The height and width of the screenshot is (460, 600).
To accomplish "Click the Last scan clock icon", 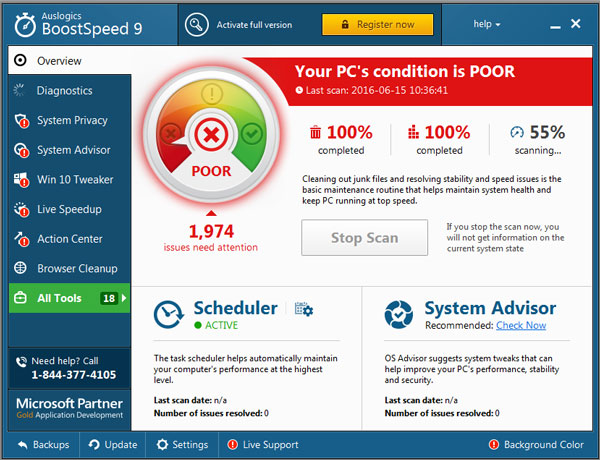I will [299, 90].
